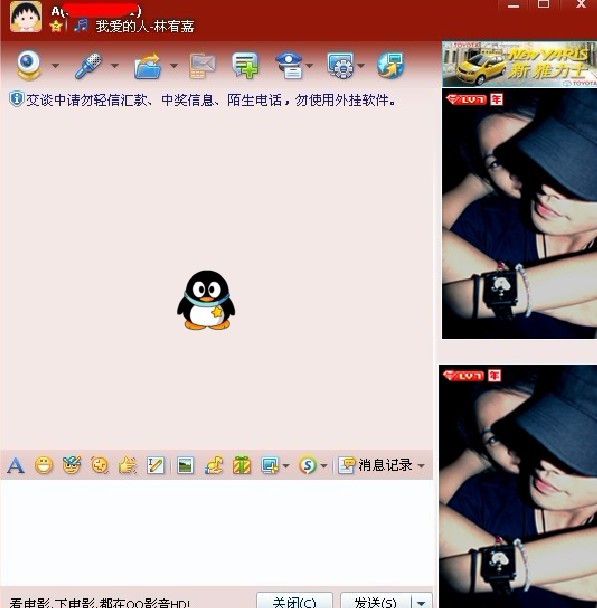Open the Toyota Yaris advertisement banner

(x=519, y=64)
